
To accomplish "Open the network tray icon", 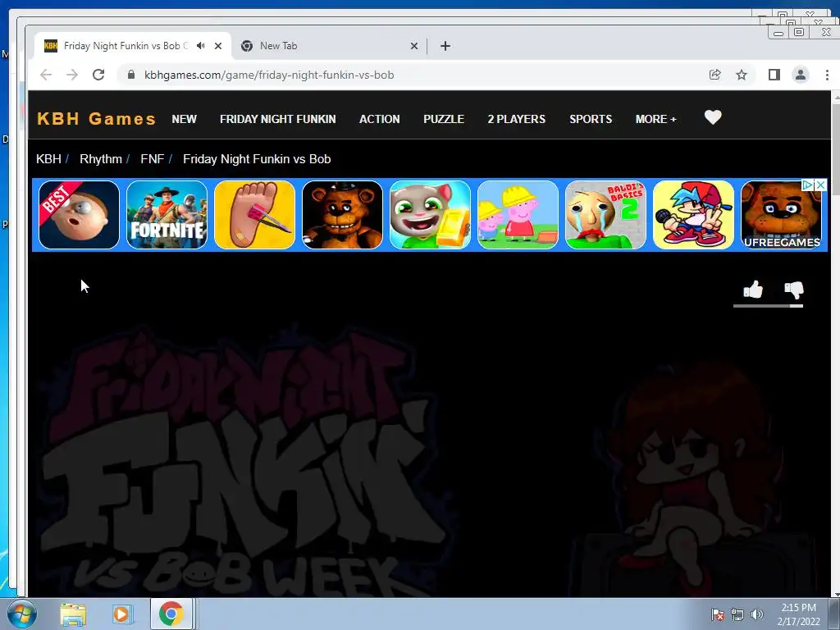I will coord(737,614).
